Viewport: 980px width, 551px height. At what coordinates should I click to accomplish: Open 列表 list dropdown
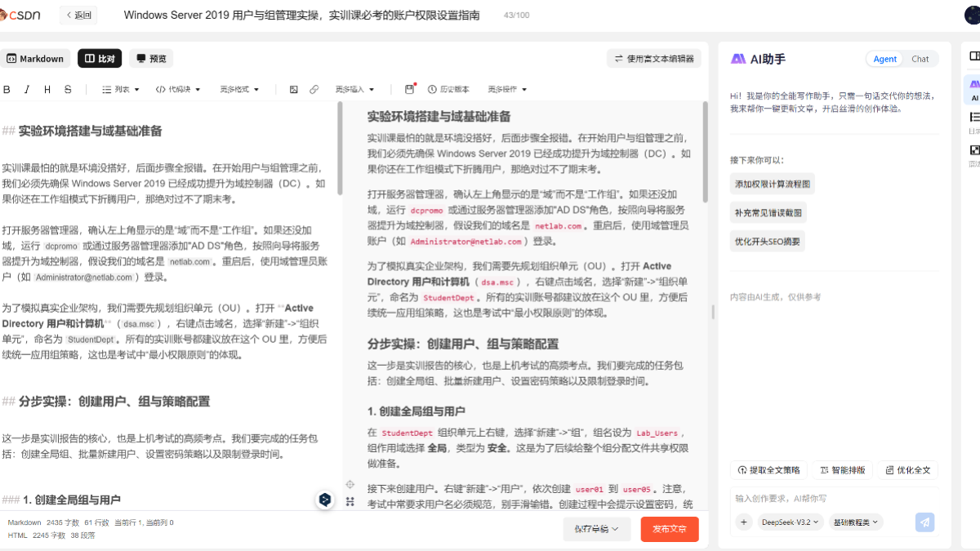pyautogui.click(x=120, y=89)
